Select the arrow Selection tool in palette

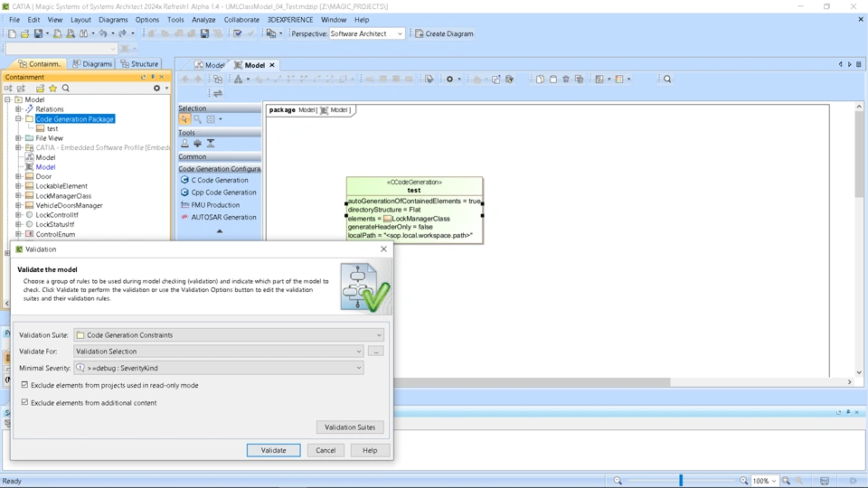coord(184,119)
